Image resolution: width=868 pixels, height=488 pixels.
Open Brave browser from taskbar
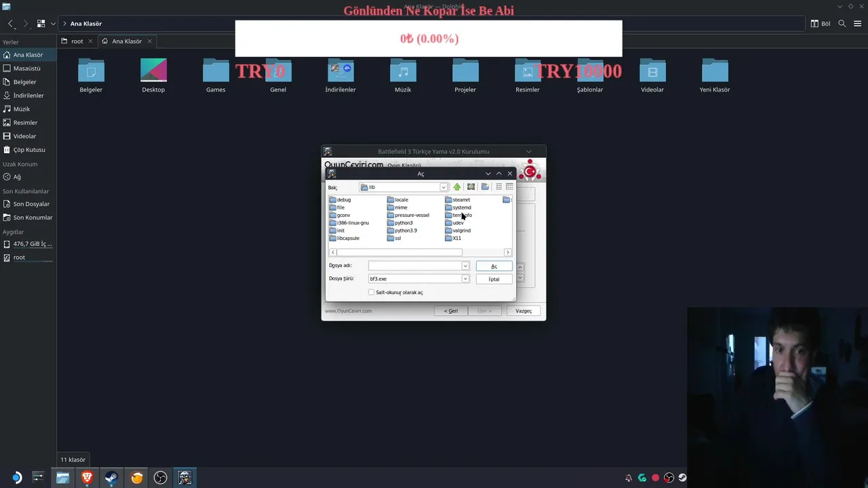click(87, 478)
